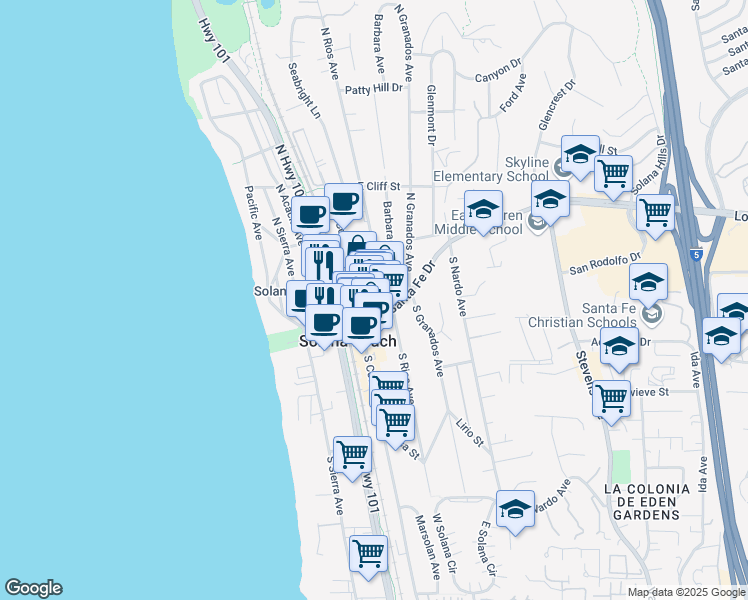Click the southernmost shopping cart marker on Hwy 101
The width and height of the screenshot is (748, 600).
[x=368, y=556]
